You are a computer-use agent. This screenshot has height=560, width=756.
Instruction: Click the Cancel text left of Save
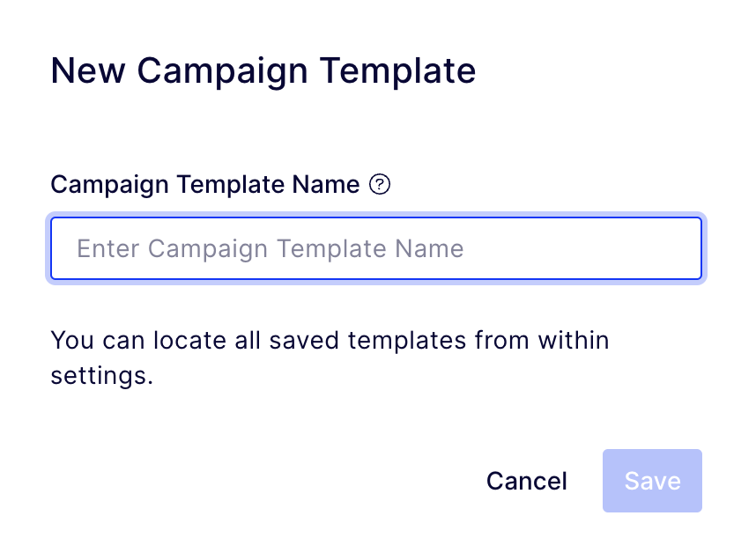tap(527, 481)
